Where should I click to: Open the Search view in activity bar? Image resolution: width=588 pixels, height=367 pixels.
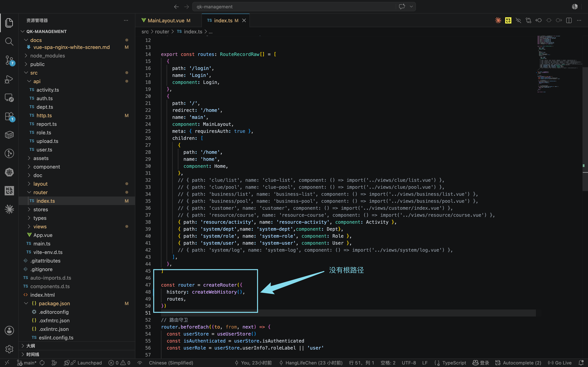point(9,42)
